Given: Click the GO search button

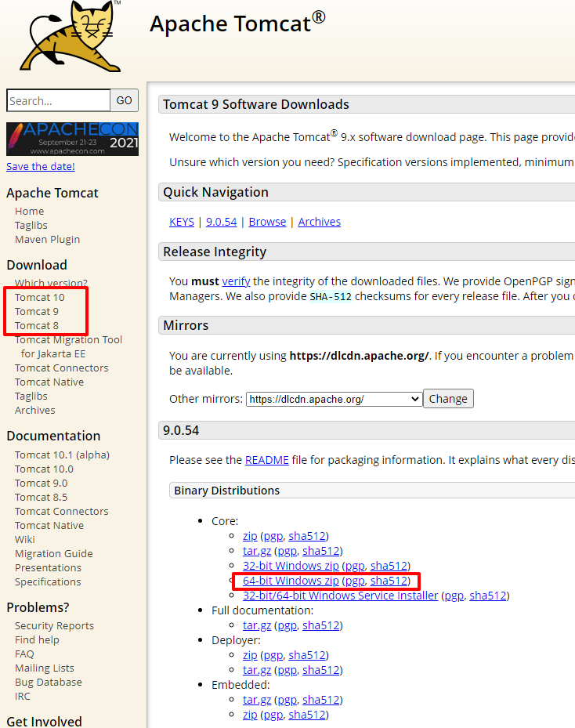Looking at the screenshot, I should point(124,101).
